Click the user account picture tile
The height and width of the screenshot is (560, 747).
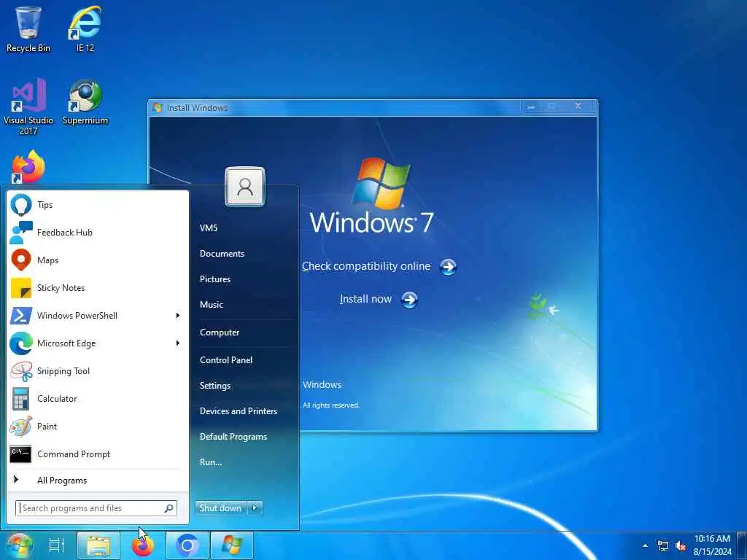[x=245, y=186]
